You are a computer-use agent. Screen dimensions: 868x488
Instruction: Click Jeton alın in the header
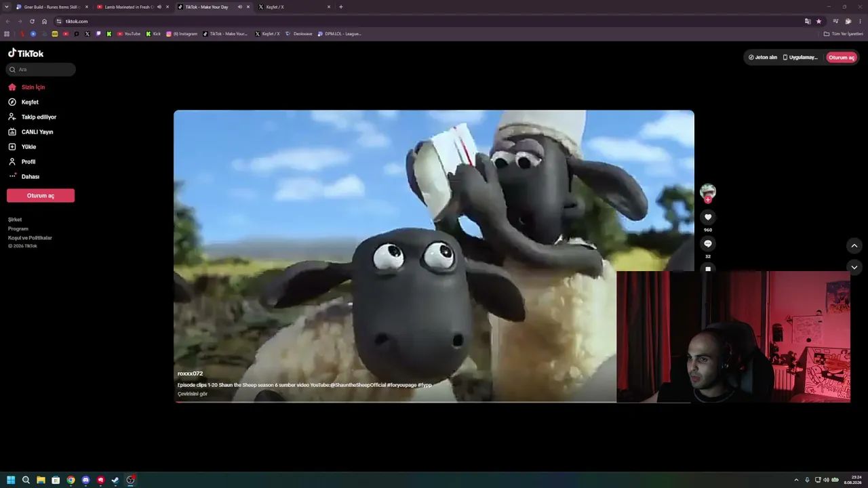(763, 58)
